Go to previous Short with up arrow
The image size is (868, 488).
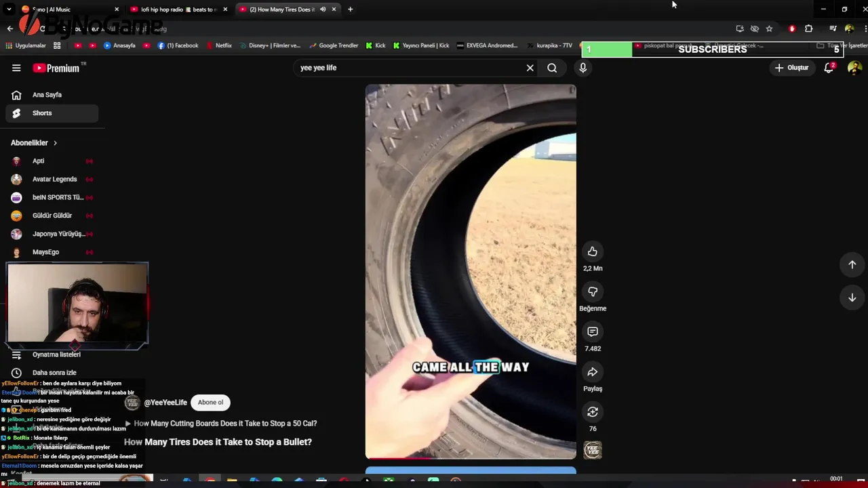(x=852, y=264)
